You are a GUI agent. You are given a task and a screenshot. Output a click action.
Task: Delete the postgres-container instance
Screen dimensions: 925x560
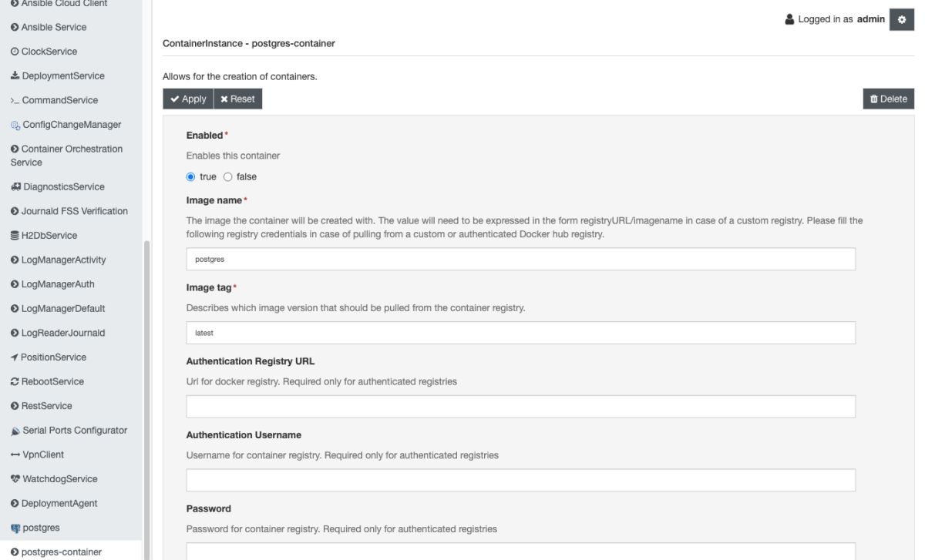888,99
